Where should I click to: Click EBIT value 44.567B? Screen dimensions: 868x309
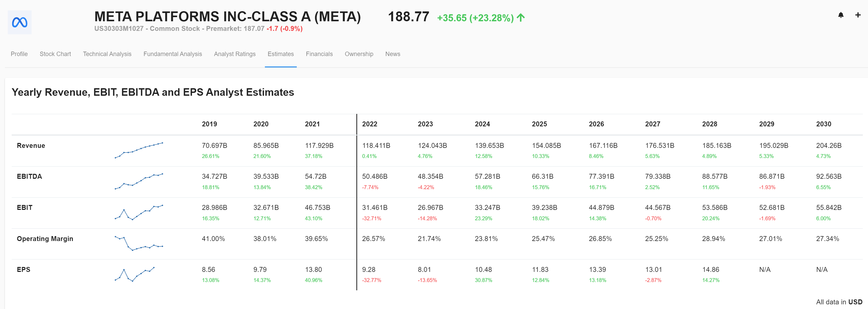pos(658,208)
